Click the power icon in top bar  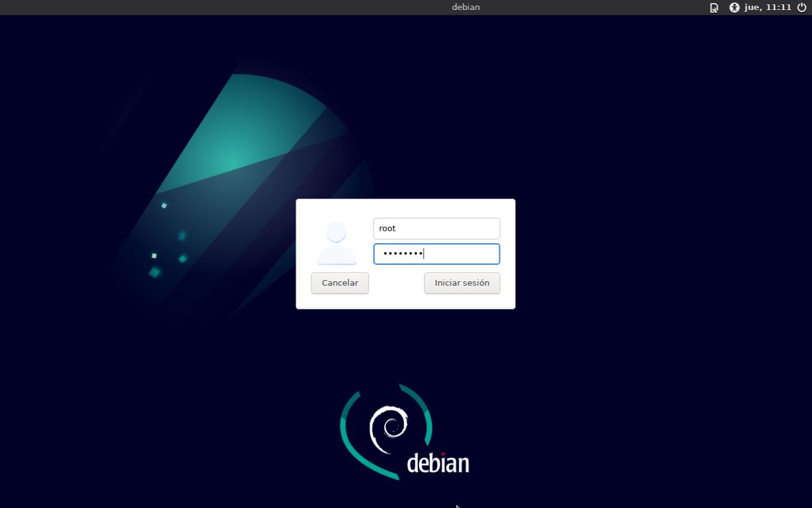[802, 8]
